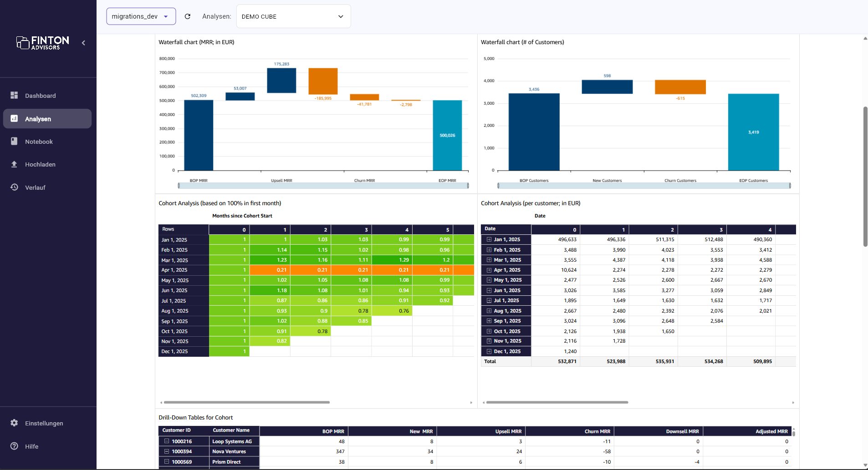Expand the Apr 1, 2025 cohort row

489,270
